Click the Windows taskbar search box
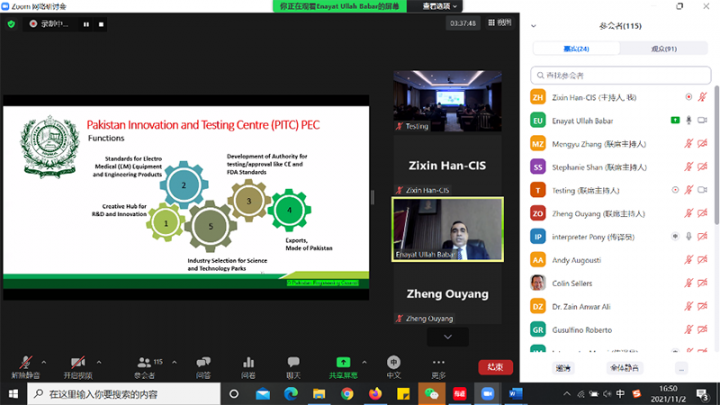Screen dimensions: 720x405 [x=124, y=394]
